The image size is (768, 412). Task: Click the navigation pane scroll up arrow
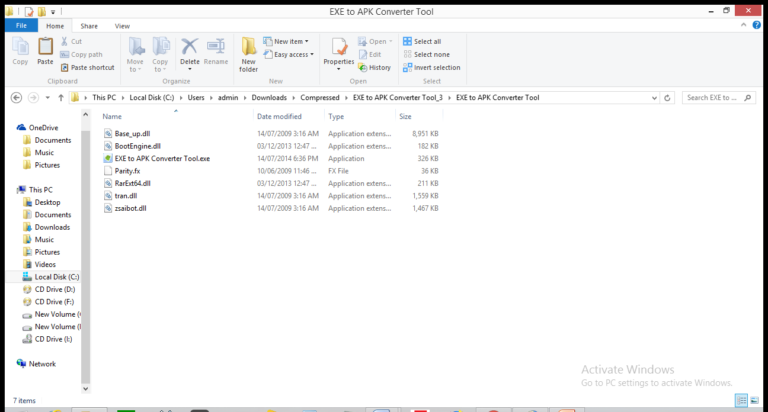(x=85, y=115)
